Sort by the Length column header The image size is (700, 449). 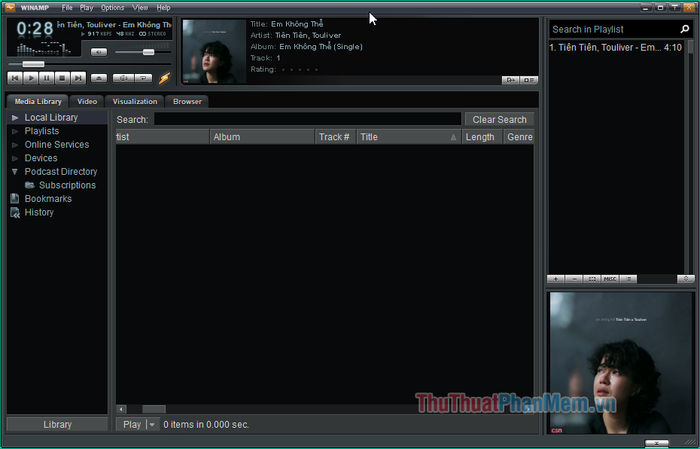tap(482, 137)
